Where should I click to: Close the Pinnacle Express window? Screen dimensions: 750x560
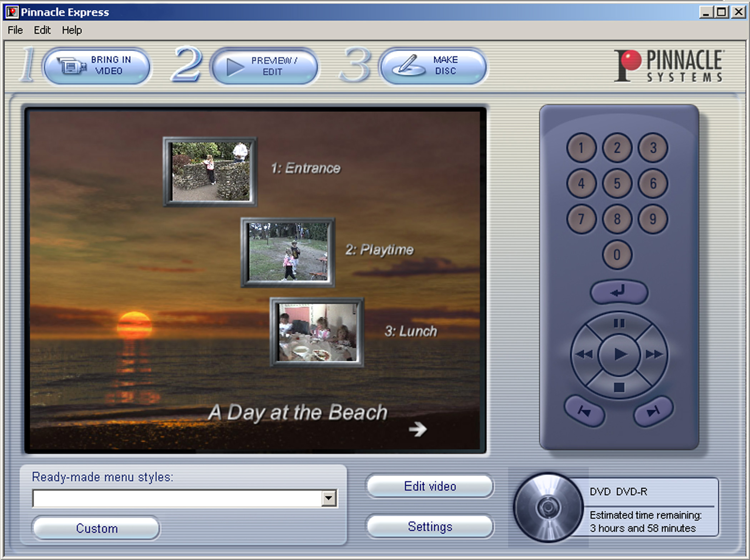[x=738, y=12]
